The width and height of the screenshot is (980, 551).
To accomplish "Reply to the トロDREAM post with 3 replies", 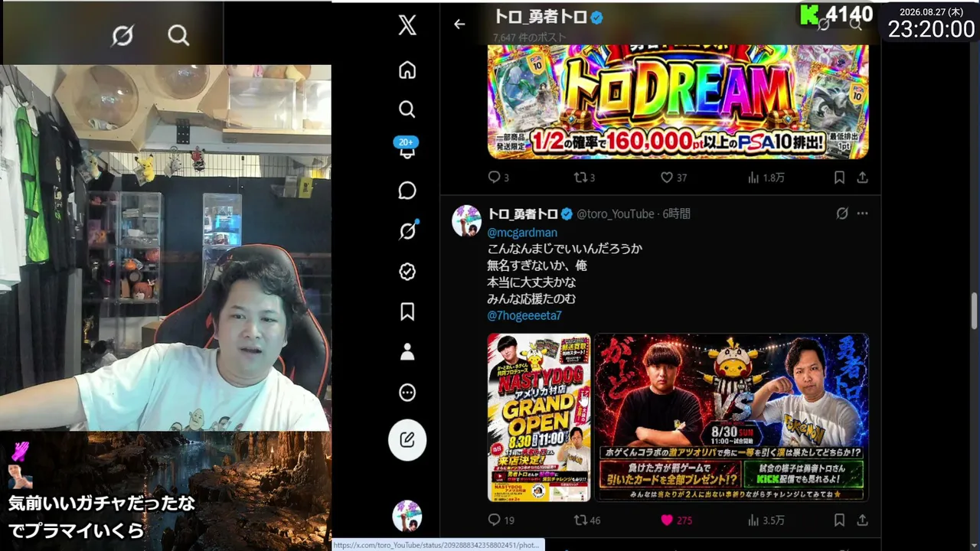I will pos(498,178).
